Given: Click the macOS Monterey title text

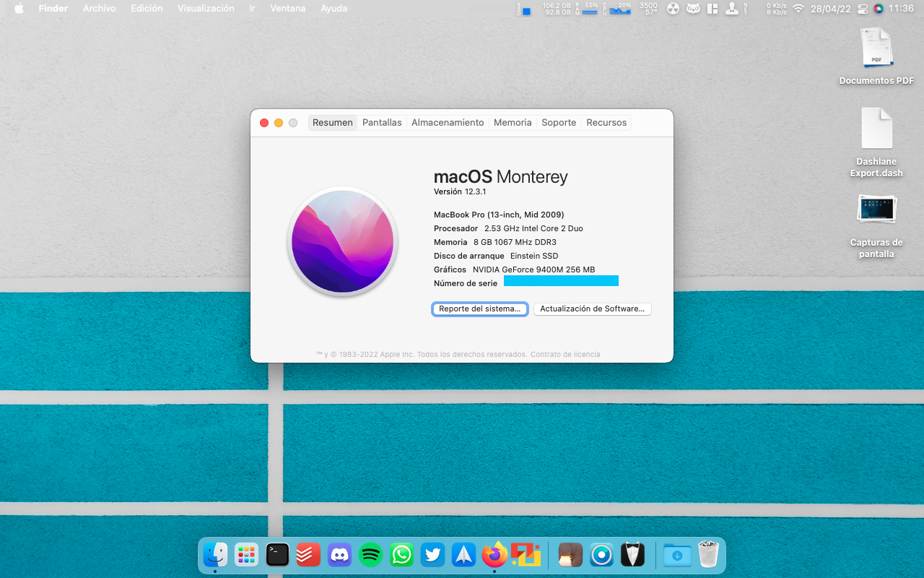Looking at the screenshot, I should click(x=501, y=176).
